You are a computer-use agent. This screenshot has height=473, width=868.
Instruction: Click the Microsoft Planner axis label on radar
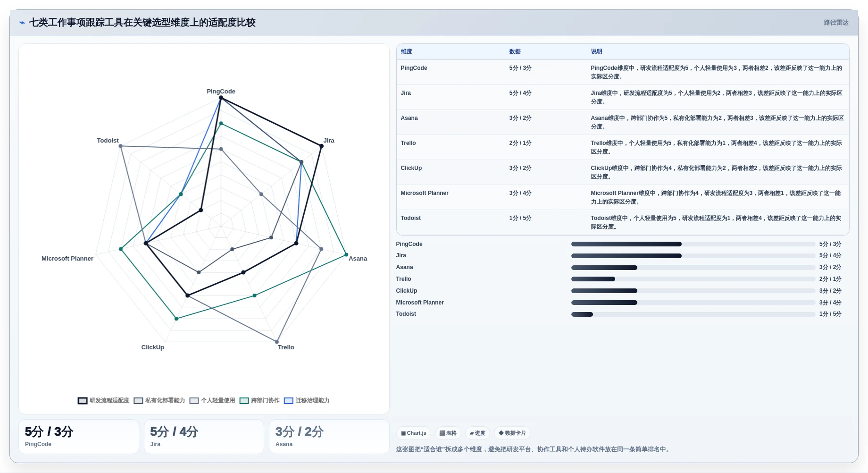click(x=67, y=259)
